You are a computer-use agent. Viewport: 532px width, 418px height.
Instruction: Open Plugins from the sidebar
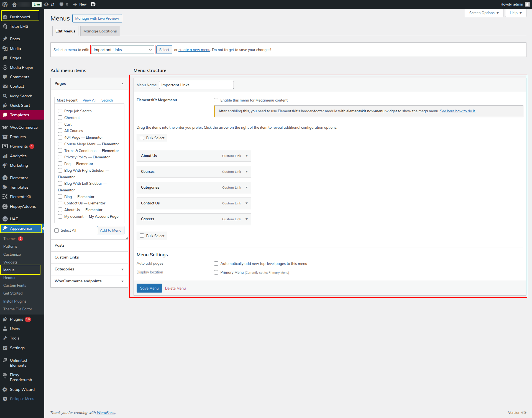[16, 319]
